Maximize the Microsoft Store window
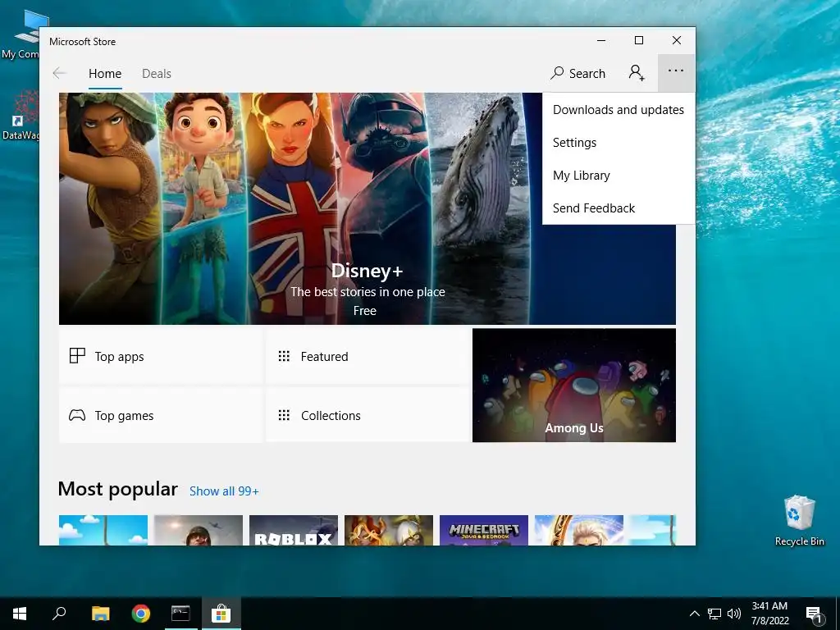The width and height of the screenshot is (840, 630). tap(639, 40)
